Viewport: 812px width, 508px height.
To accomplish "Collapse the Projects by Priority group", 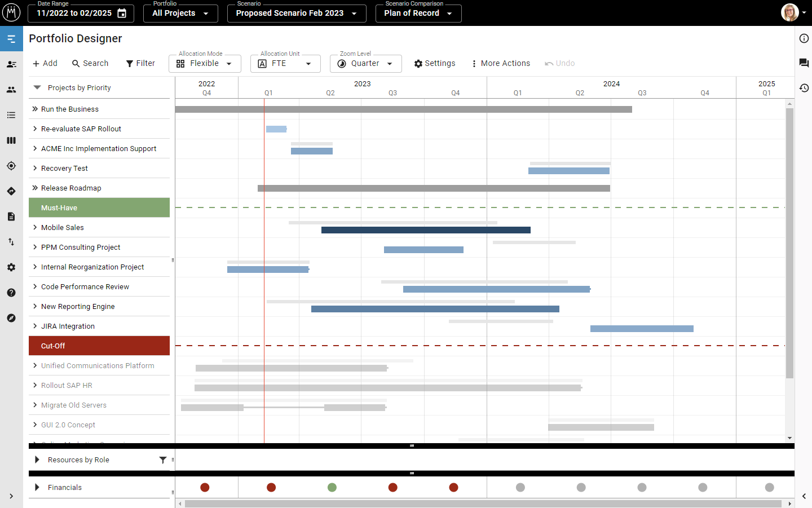I will point(37,87).
